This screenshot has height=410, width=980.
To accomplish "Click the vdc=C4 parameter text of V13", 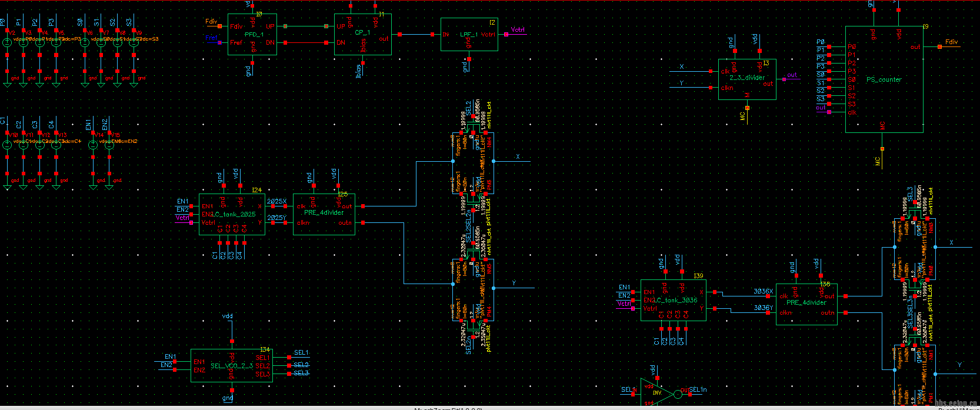I will [x=72, y=142].
